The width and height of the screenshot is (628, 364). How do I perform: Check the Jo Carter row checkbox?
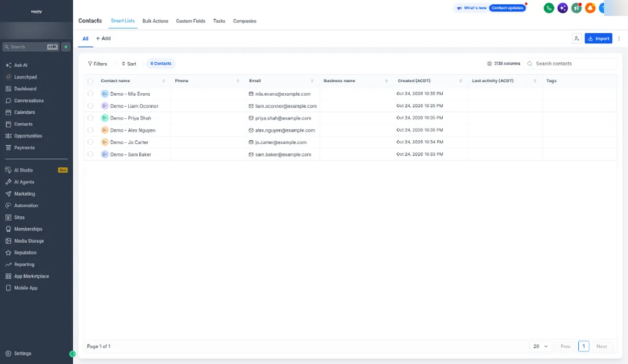click(91, 142)
